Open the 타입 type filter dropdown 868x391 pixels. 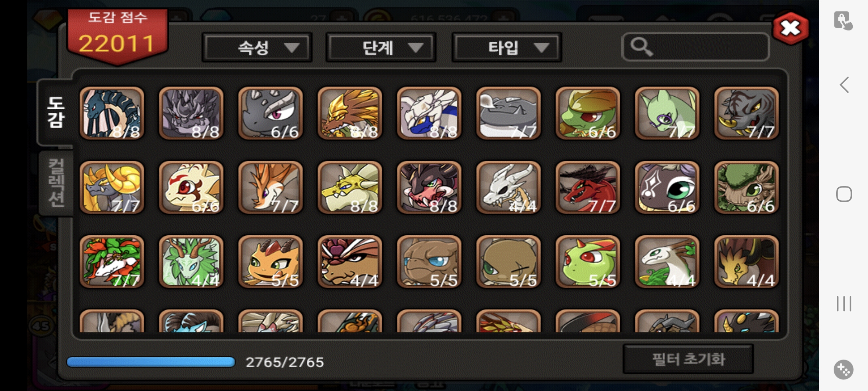(507, 47)
